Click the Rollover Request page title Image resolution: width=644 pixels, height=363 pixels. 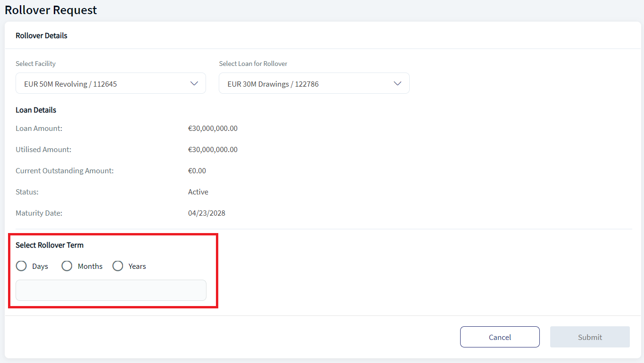point(51,10)
